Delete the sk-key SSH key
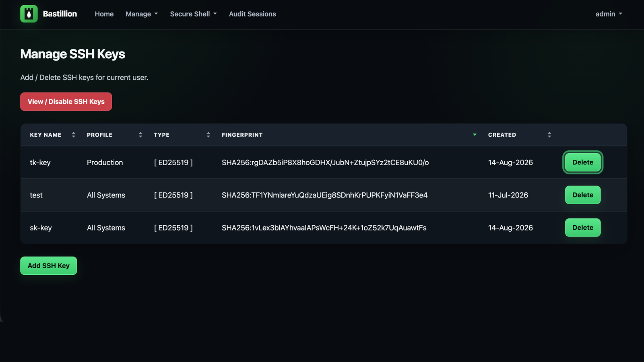Image resolution: width=644 pixels, height=362 pixels. click(x=583, y=227)
